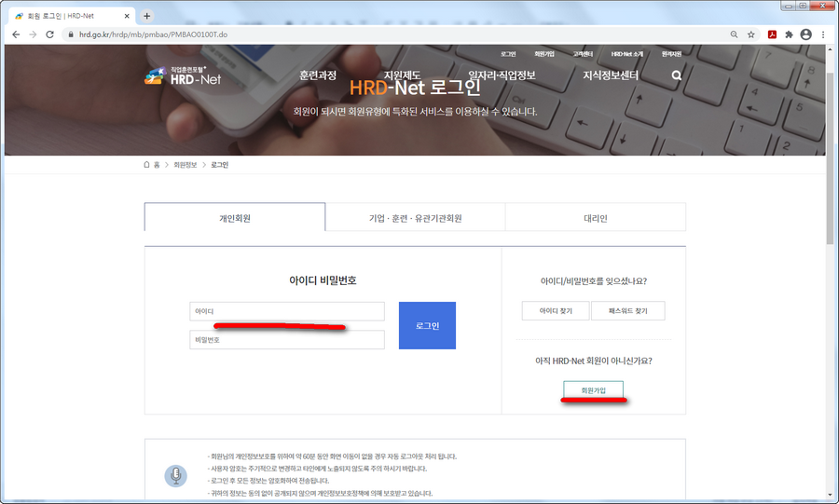Click the 아이디/비밀번호를 잊으셨나요? text
This screenshot has height=504, width=839.
tap(594, 280)
